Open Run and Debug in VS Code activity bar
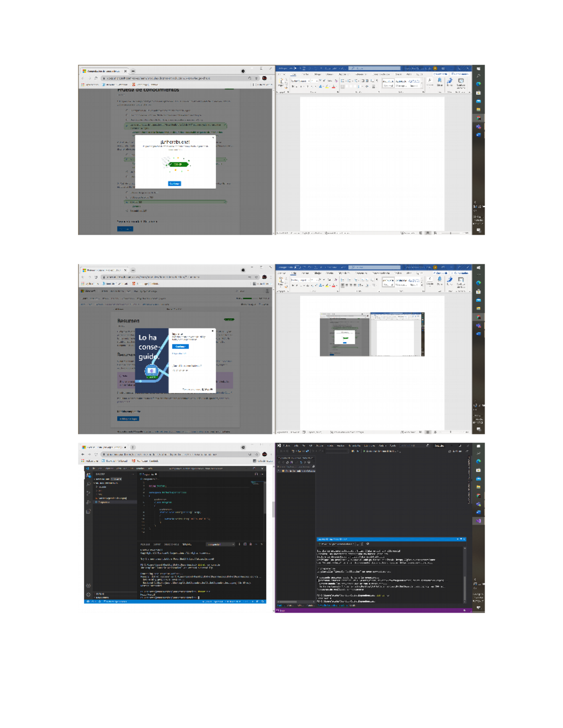The width and height of the screenshot is (563, 728). click(88, 502)
